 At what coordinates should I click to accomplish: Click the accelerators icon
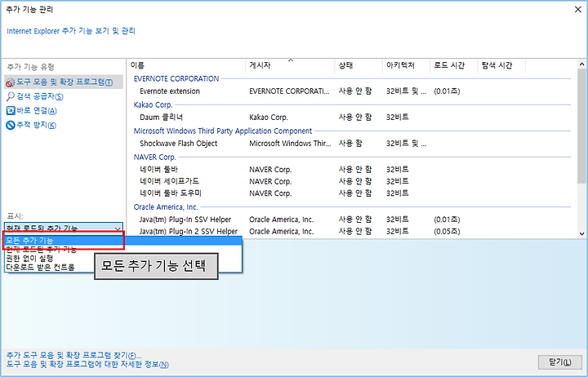[11, 110]
